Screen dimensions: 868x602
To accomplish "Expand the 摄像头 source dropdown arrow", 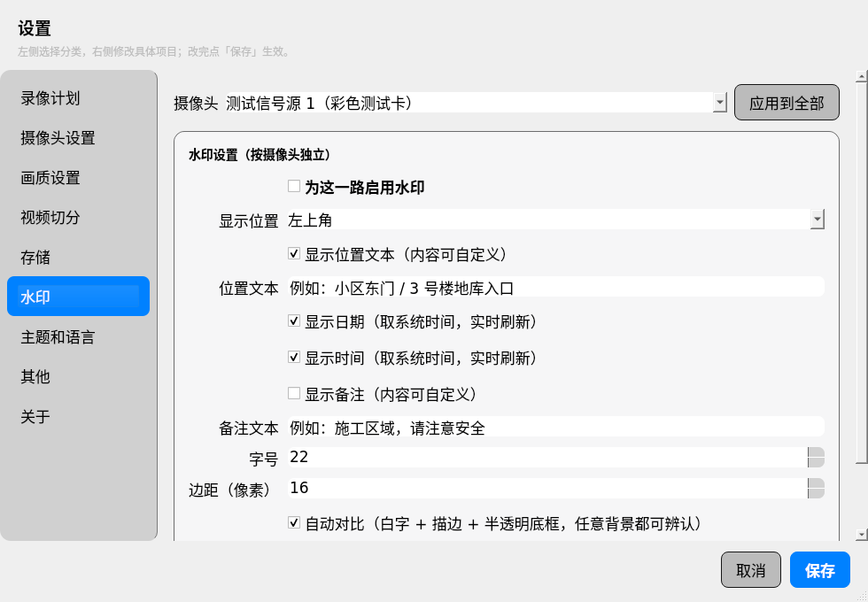I will point(719,103).
